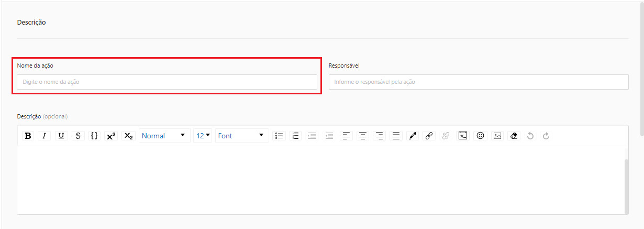Open the Normal block type dropdown
The width and height of the screenshot is (644, 229).
(164, 136)
